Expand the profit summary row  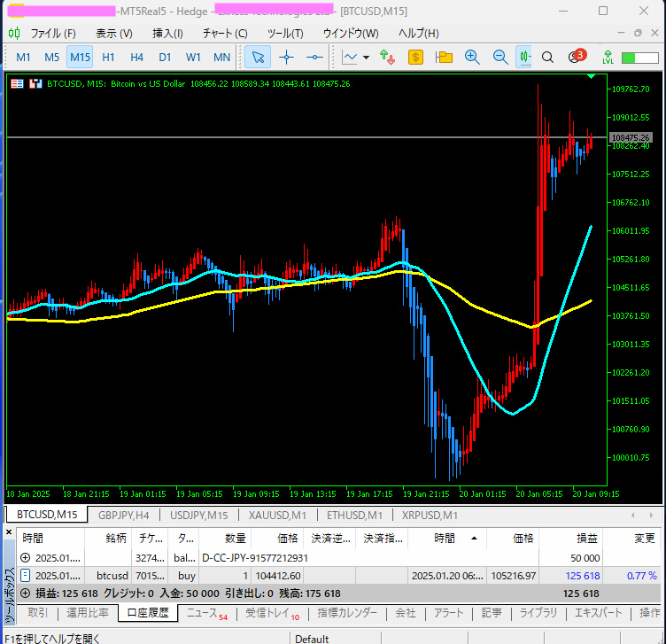tap(25, 593)
